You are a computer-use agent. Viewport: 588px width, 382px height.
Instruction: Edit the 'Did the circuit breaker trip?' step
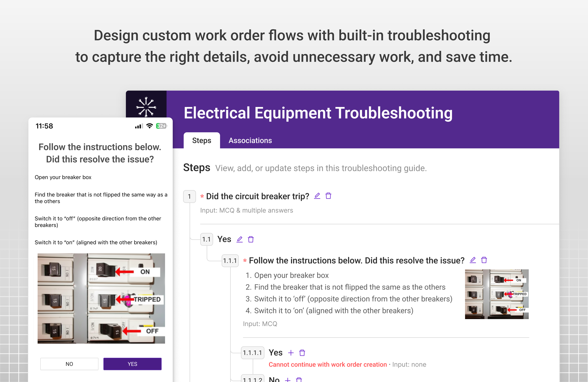pyautogui.click(x=317, y=196)
